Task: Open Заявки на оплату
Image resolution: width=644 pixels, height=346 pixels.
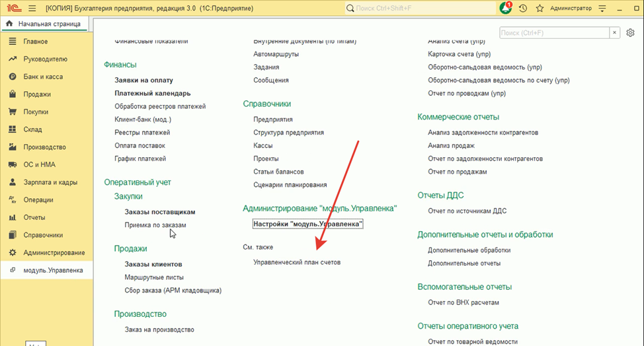Action: (x=143, y=80)
